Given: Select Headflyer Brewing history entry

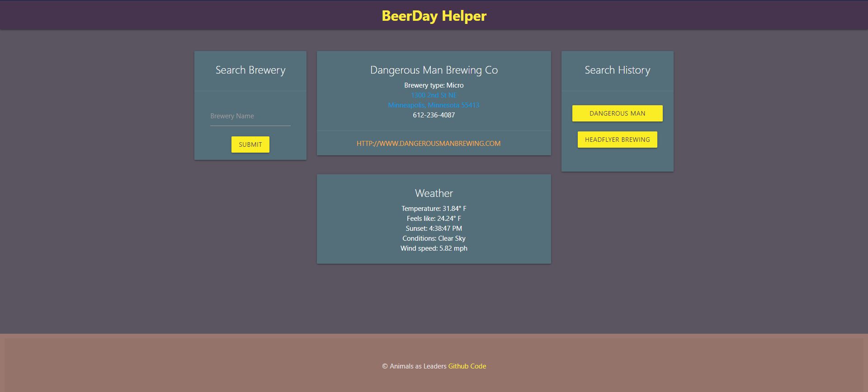Looking at the screenshot, I should pyautogui.click(x=618, y=140).
